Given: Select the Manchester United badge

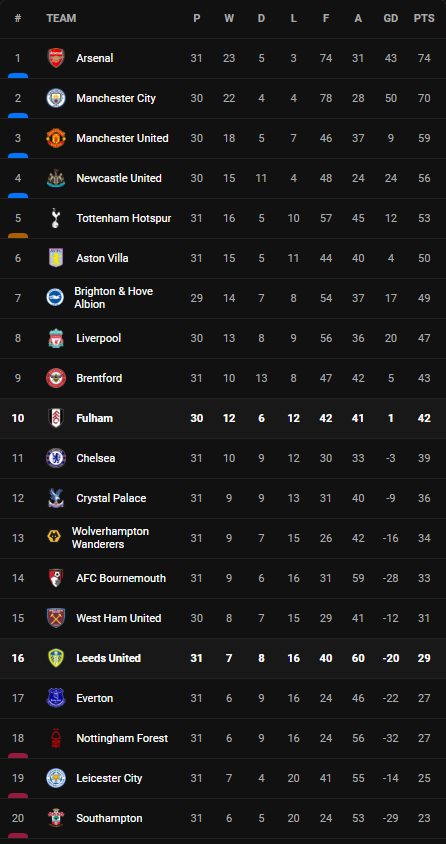Looking at the screenshot, I should coord(56,138).
